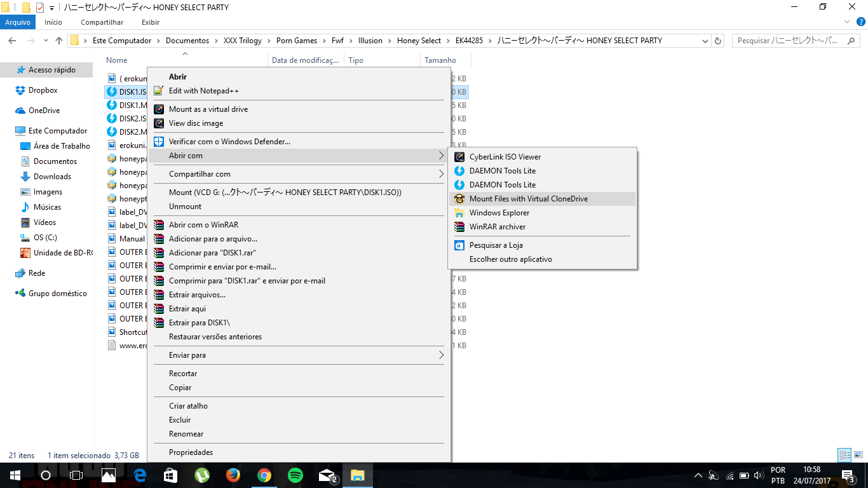Viewport: 868px width, 488px height.
Task: Refresh the folder with the address bar refresh icon
Action: pyautogui.click(x=719, y=41)
